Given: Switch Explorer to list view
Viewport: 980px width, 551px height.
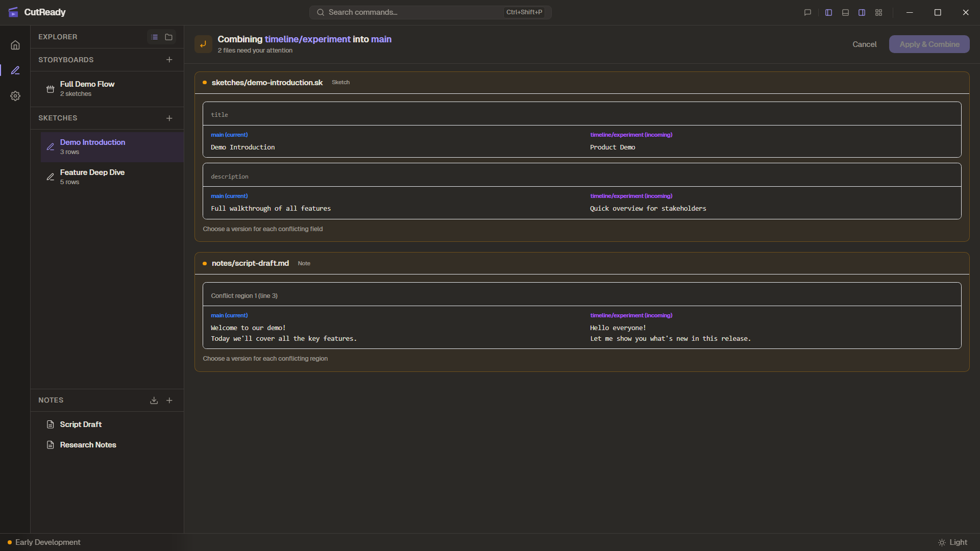Looking at the screenshot, I should [154, 37].
